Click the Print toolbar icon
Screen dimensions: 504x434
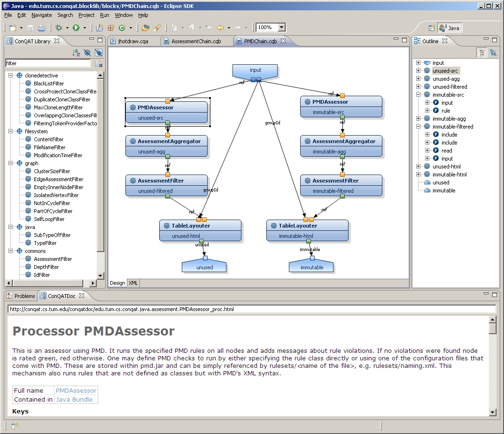(41, 28)
